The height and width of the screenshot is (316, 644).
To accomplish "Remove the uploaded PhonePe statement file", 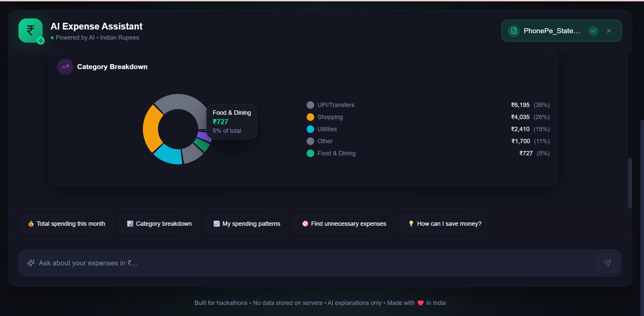I will 609,31.
